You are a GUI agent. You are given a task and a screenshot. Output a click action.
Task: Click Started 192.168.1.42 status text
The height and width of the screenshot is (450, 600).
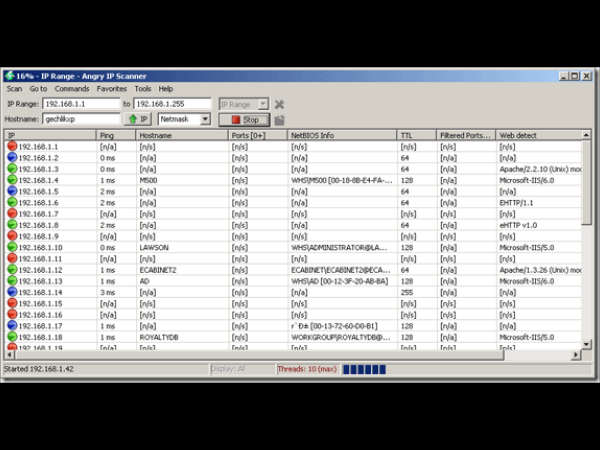(x=39, y=369)
